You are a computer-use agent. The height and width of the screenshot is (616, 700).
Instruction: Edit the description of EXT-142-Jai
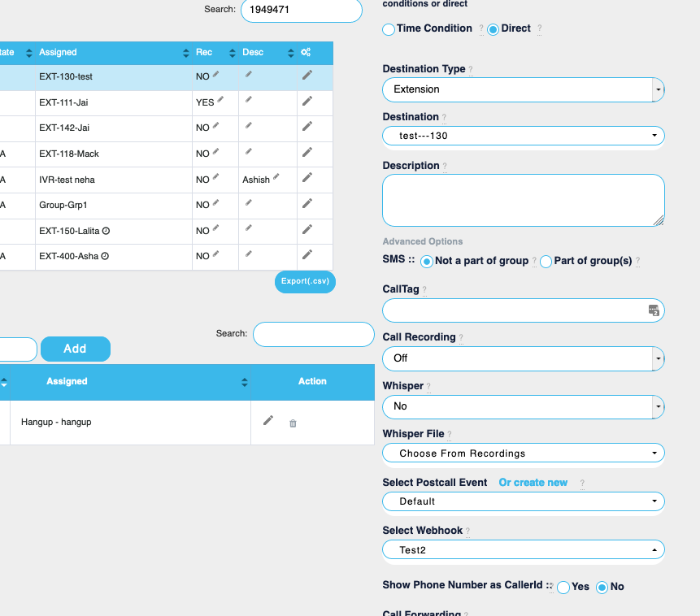click(249, 126)
